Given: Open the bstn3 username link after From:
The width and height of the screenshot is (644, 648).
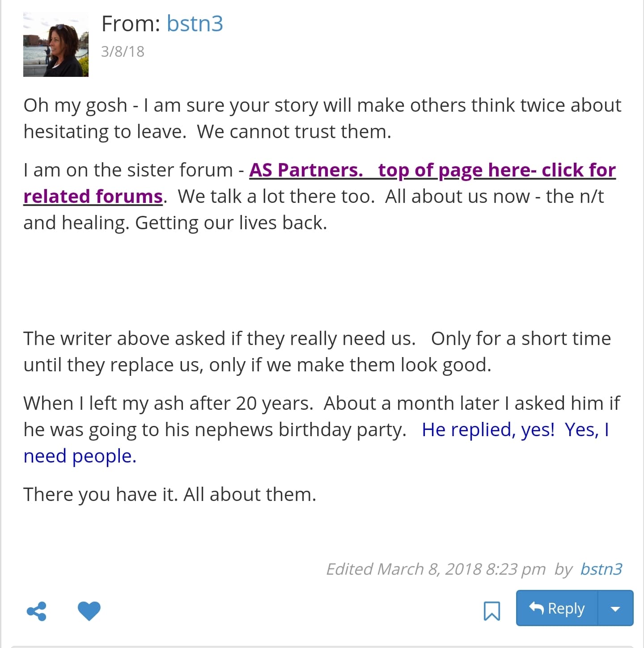Looking at the screenshot, I should coord(195,24).
